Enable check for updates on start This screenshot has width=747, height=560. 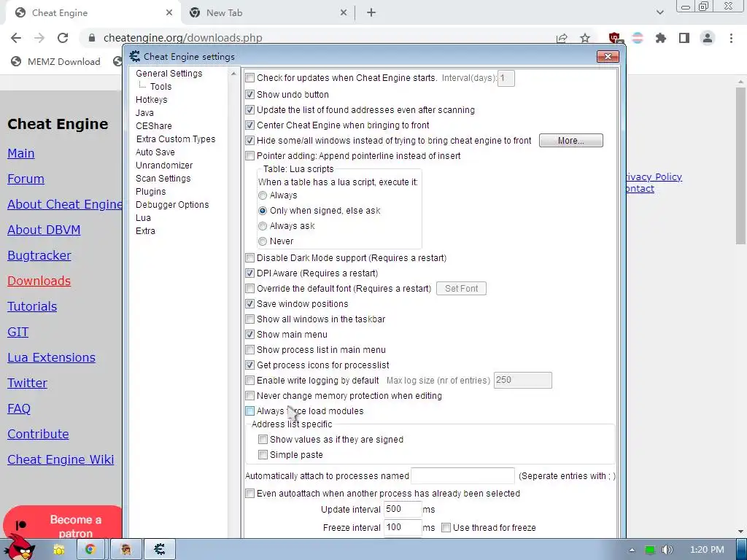(x=249, y=78)
